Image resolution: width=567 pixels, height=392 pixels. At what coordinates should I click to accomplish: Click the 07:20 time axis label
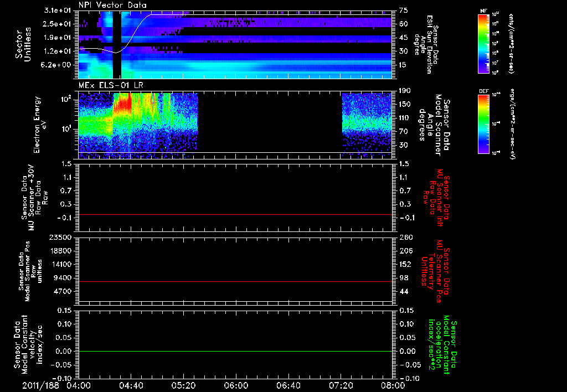(x=341, y=385)
